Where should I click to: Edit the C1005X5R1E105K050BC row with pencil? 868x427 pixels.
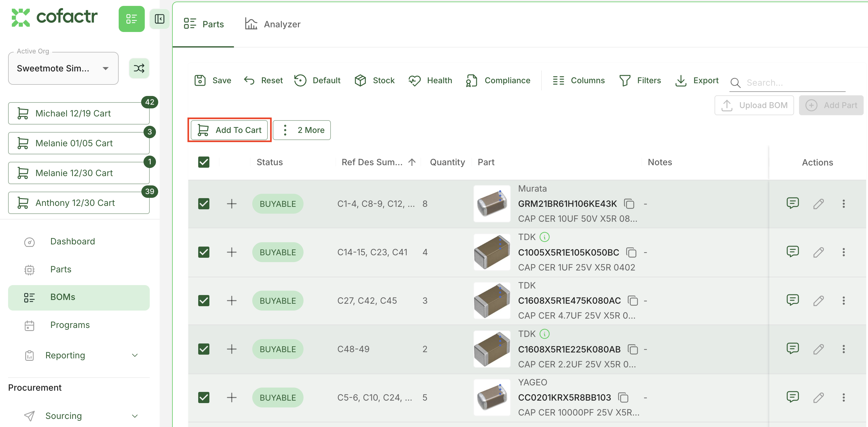click(819, 252)
